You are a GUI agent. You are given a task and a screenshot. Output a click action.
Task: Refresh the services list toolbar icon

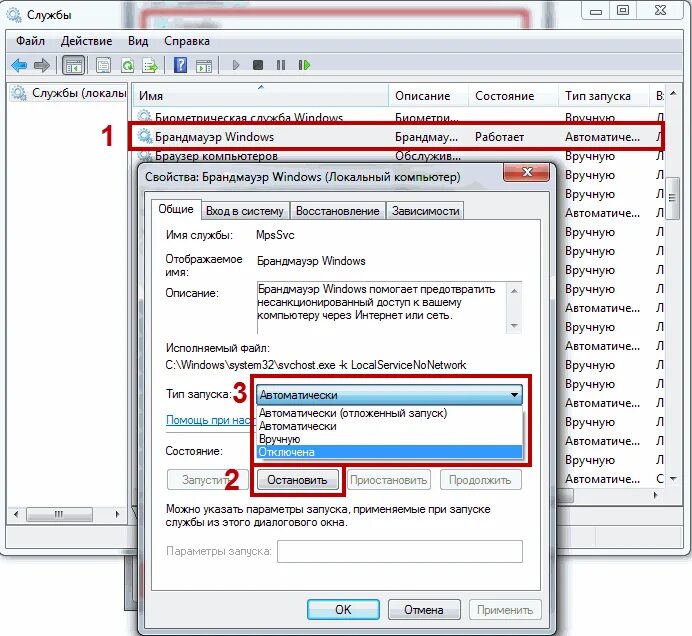127,66
